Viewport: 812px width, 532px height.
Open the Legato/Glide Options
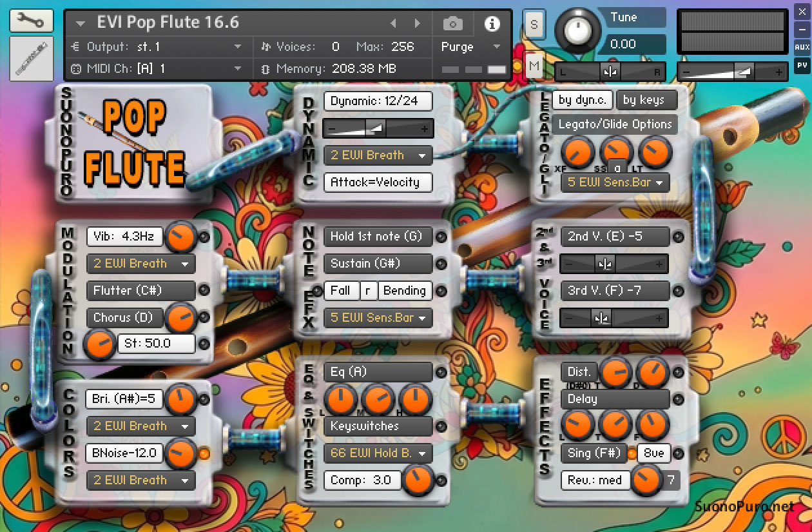pos(614,124)
